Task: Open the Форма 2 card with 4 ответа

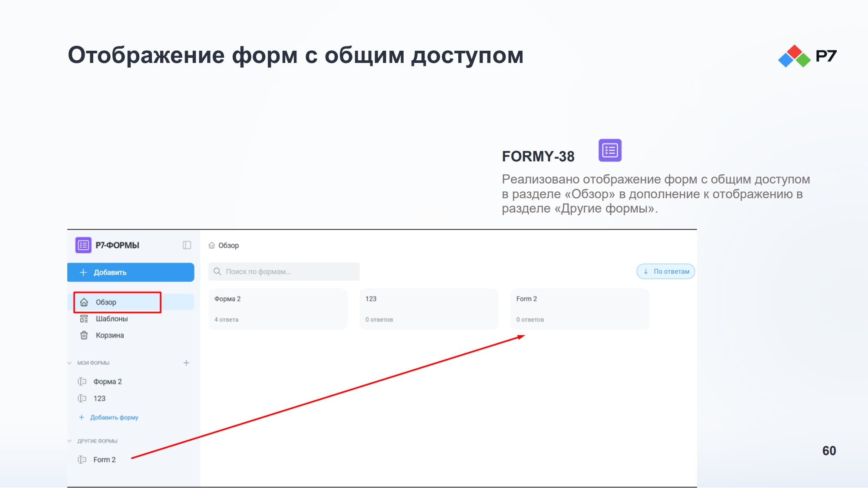Action: pos(278,309)
